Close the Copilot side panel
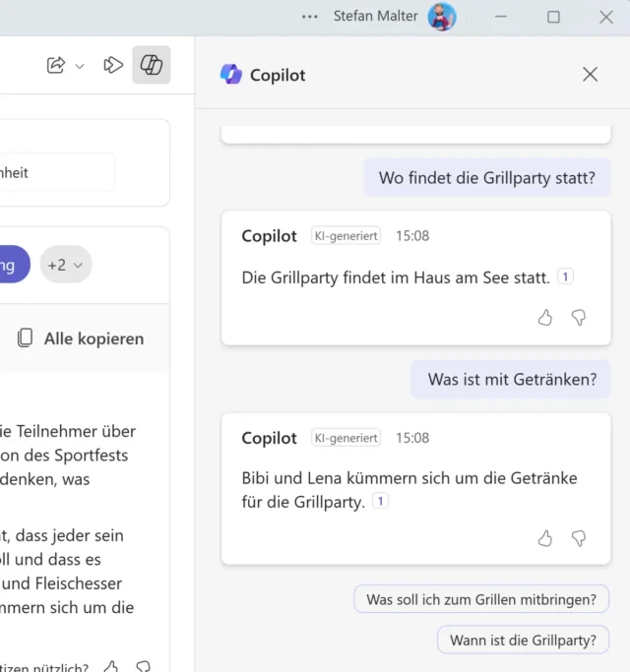Screen dimensions: 630x672 [590, 75]
